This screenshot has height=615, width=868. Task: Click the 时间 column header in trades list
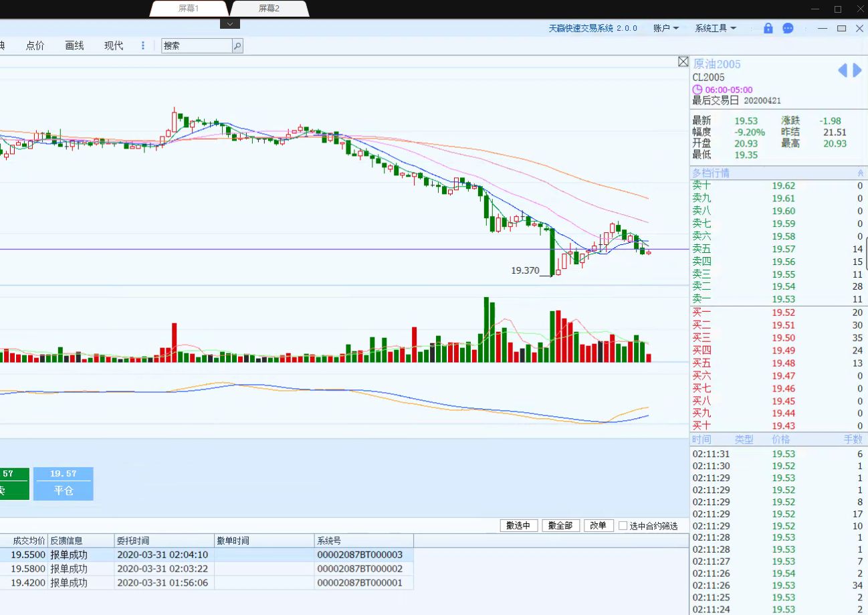point(702,440)
